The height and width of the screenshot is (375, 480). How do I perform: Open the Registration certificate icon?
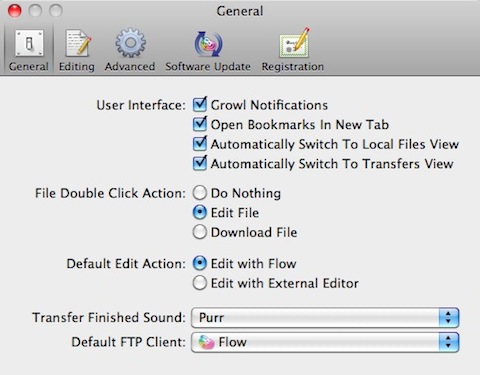coord(294,43)
